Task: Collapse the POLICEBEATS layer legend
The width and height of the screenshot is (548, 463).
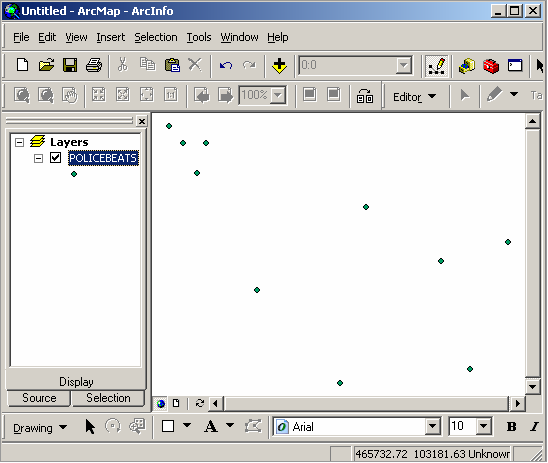Action: [x=38, y=159]
